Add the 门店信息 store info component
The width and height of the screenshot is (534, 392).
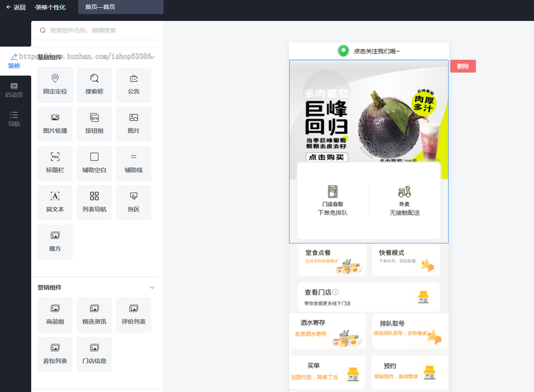tap(94, 354)
